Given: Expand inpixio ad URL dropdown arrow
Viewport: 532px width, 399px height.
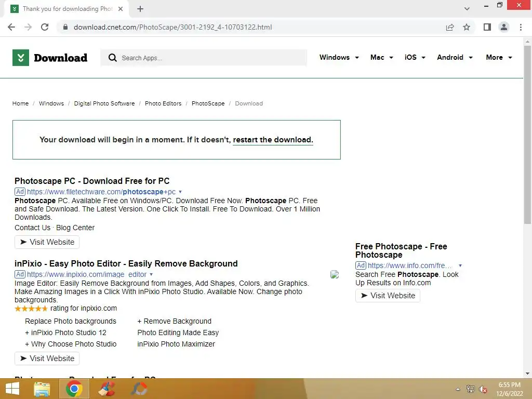Looking at the screenshot, I should coord(151,274).
